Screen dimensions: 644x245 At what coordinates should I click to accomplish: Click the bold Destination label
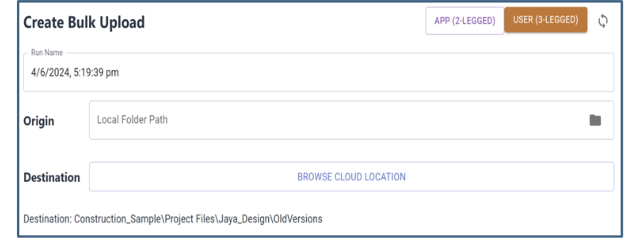point(52,177)
